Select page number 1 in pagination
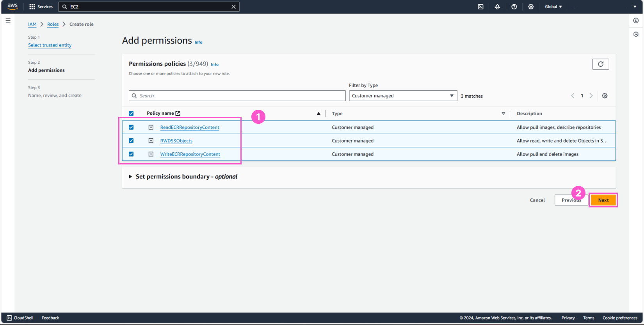 click(582, 96)
